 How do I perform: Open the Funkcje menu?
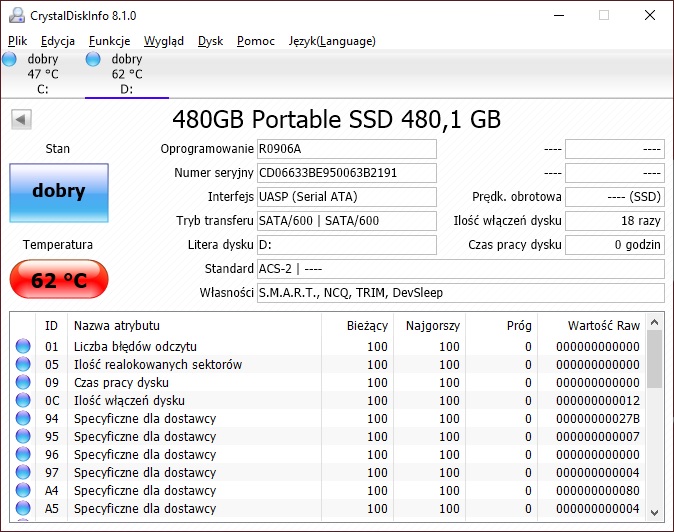click(x=109, y=41)
